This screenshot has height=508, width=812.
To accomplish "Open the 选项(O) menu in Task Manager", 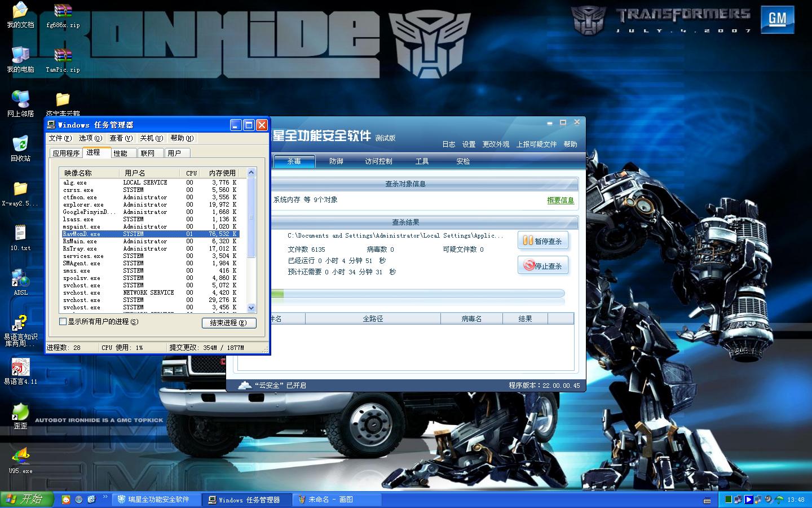I will tap(90, 138).
